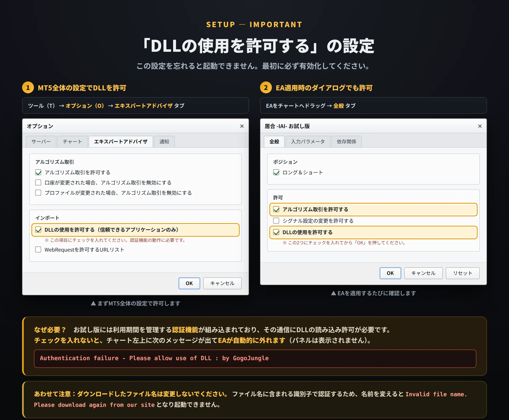Click キャンセル in the オプション dialog
Image resolution: width=509 pixels, height=420 pixels.
pyautogui.click(x=222, y=283)
